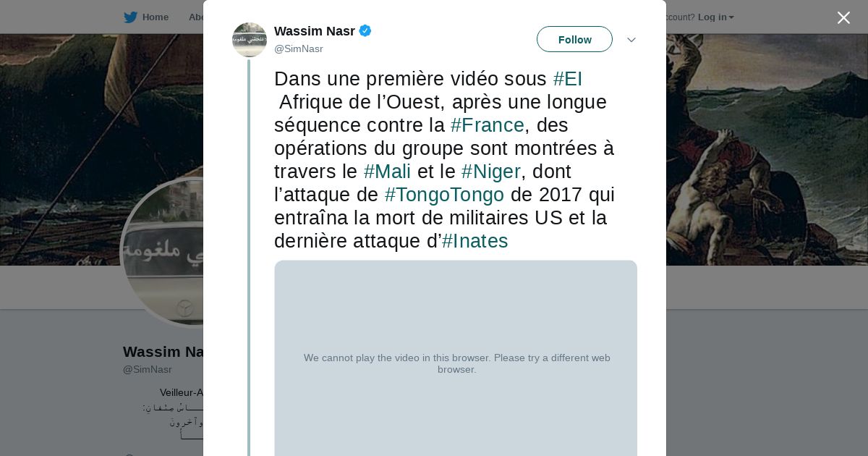Open the #EI hashtag

568,79
